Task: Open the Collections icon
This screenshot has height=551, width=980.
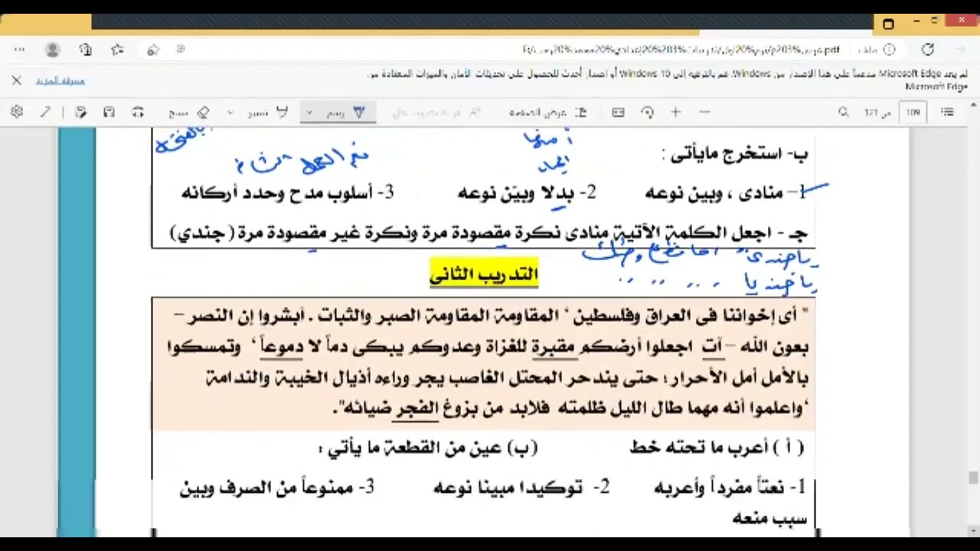Action: (x=86, y=50)
